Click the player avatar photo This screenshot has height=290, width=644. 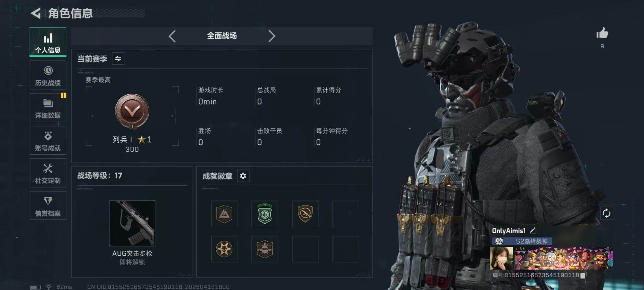pyautogui.click(x=502, y=258)
